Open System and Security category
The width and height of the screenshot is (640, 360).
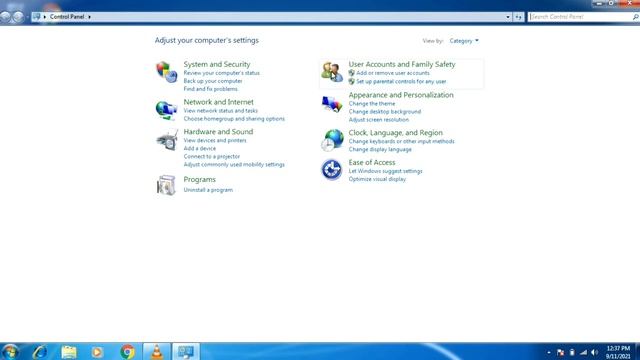point(217,64)
